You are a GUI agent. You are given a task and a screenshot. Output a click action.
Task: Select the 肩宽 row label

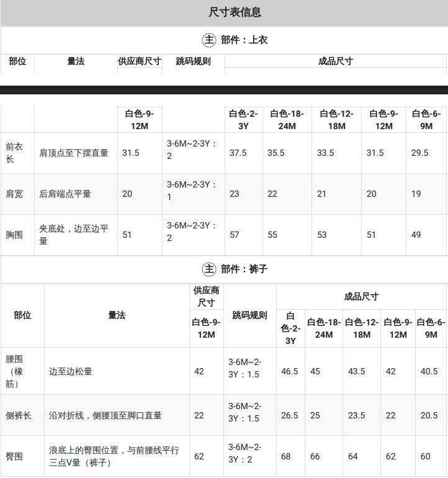tap(14, 194)
